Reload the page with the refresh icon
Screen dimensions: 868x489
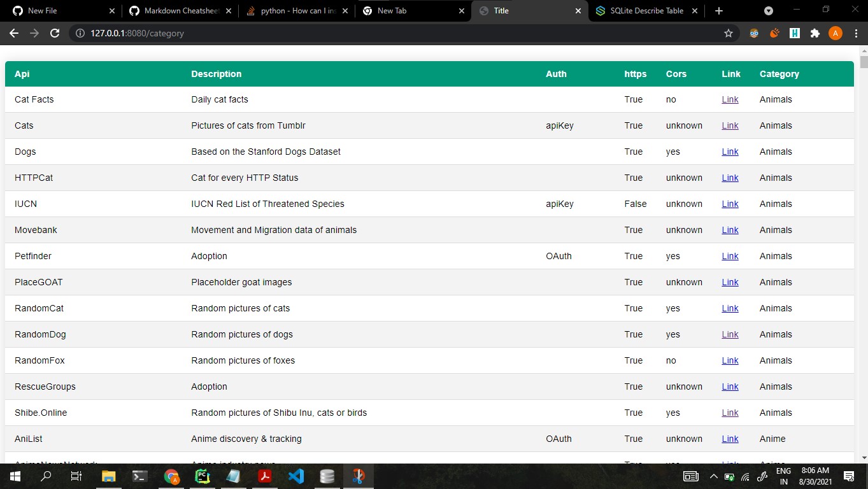tap(55, 33)
